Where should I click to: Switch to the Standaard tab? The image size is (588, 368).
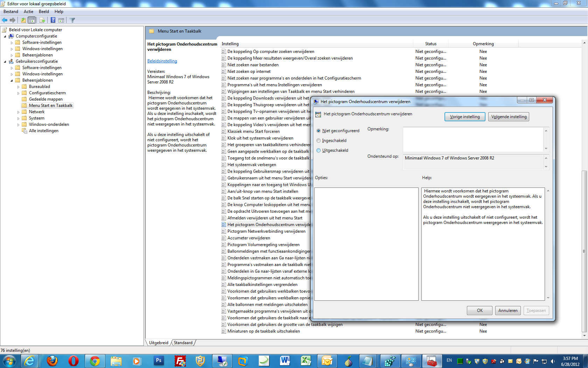pyautogui.click(x=183, y=342)
